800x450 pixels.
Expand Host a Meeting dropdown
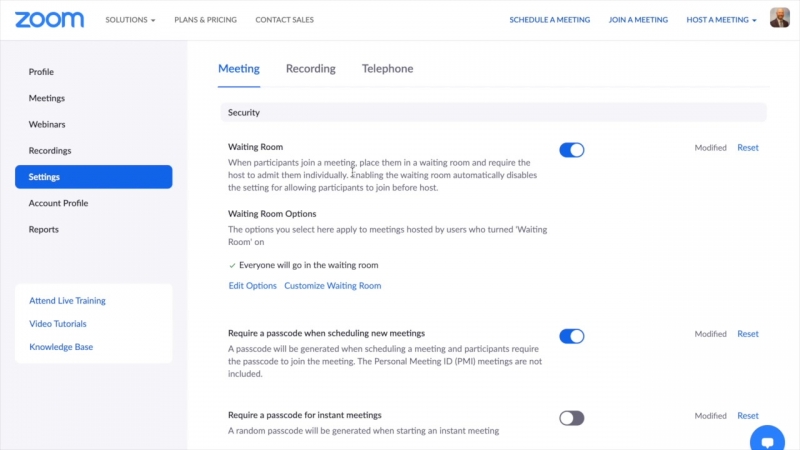(721, 20)
